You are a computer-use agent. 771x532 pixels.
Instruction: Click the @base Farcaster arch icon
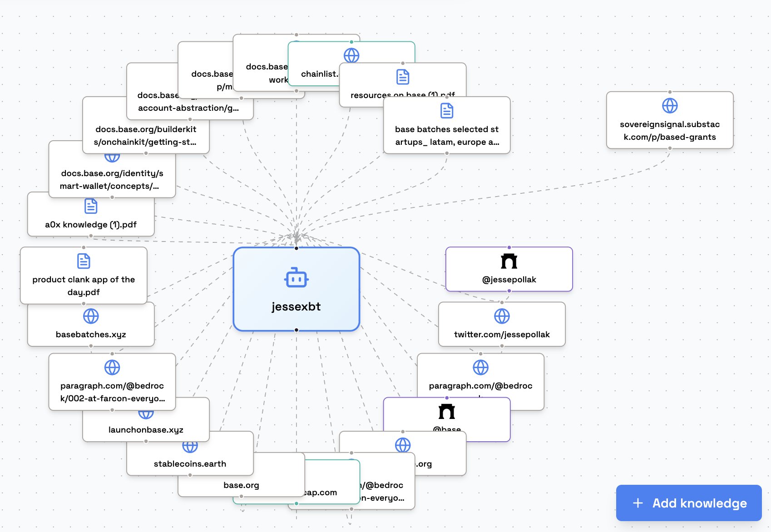click(x=447, y=412)
